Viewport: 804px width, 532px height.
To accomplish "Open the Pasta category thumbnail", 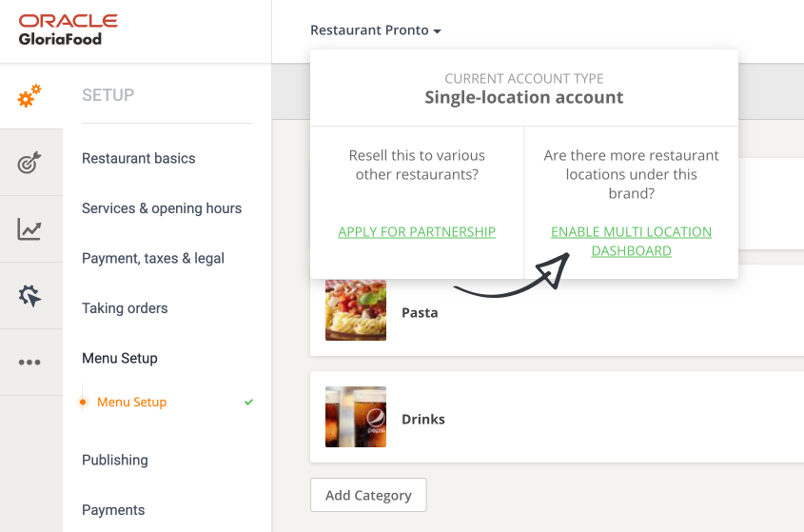I will [356, 310].
